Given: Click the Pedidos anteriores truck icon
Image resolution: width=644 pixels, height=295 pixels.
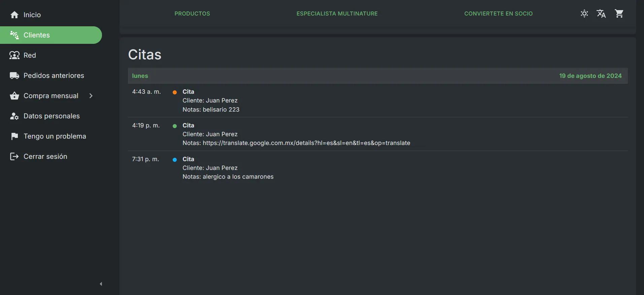Looking at the screenshot, I should (x=14, y=76).
